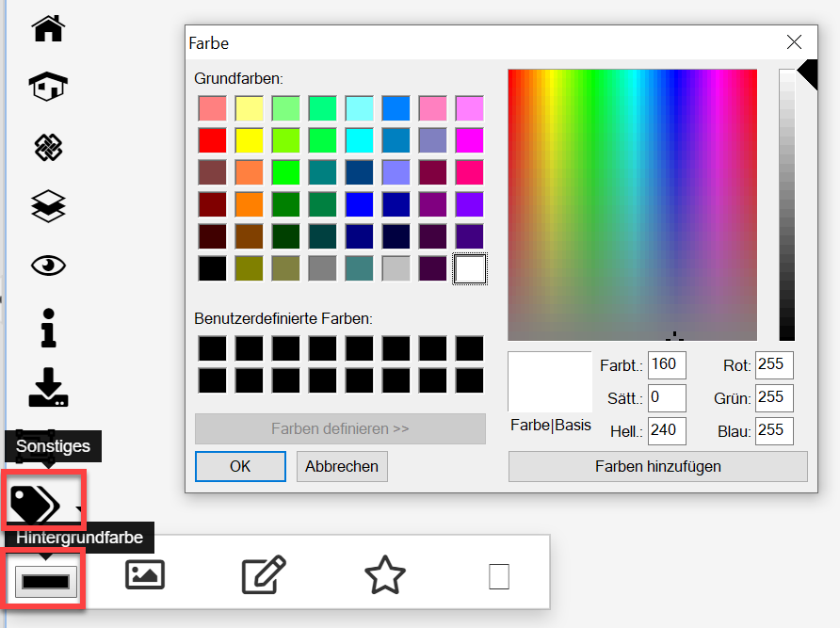Select the cyan basic color swatch
Image resolution: width=840 pixels, height=628 pixels.
point(359,140)
